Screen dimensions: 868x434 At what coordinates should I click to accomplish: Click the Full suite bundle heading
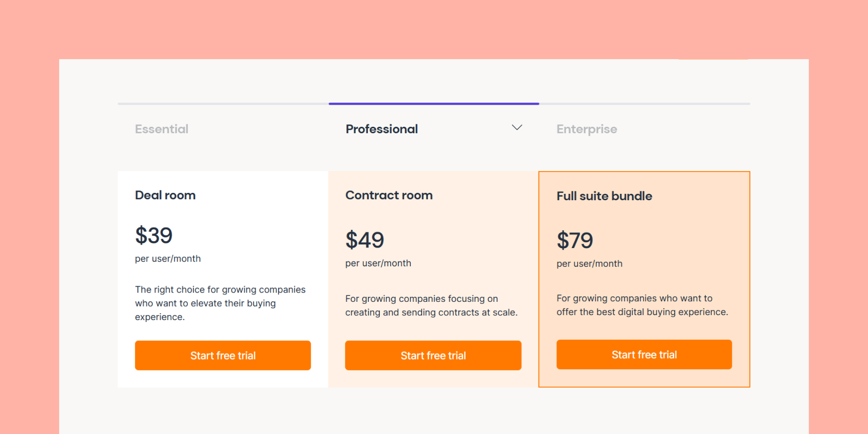pyautogui.click(x=604, y=196)
